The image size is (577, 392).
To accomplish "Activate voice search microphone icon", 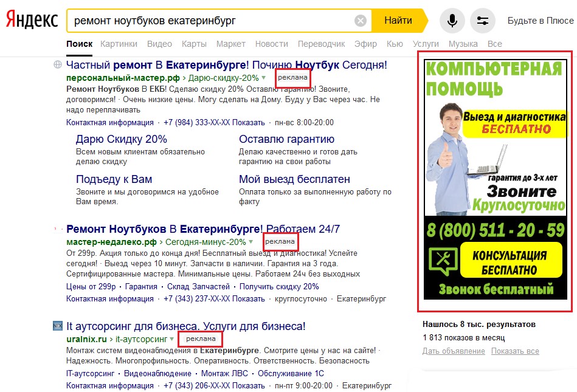I will point(452,21).
